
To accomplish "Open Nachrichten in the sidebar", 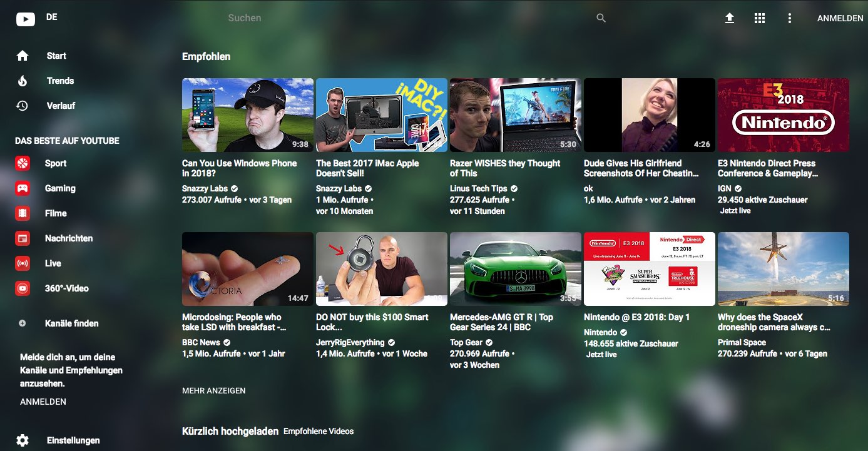I will pyautogui.click(x=69, y=238).
